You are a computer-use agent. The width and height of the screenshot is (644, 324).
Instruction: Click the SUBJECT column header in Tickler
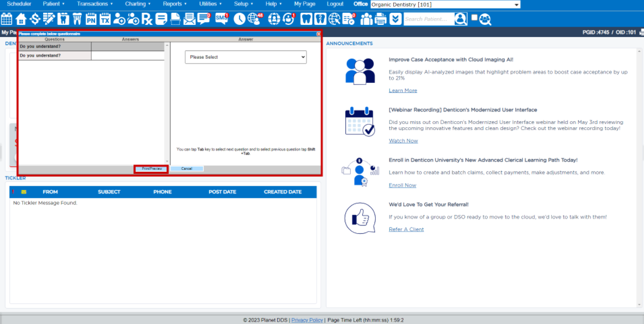tap(109, 192)
